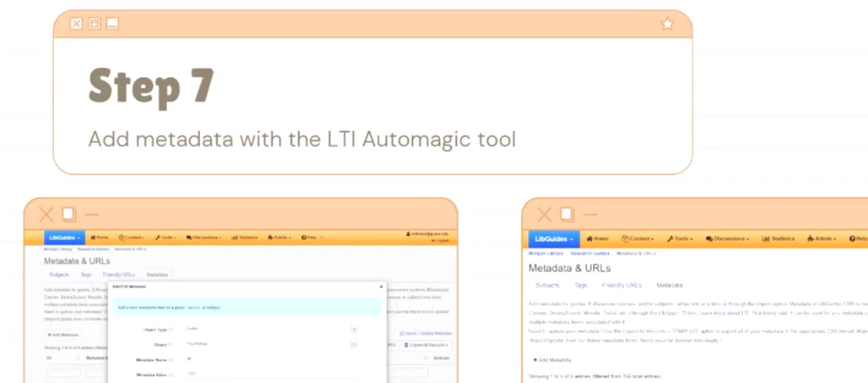Screen dimensions: 868x383
Task: Click Add Metadata button in right window
Action: [x=552, y=359]
